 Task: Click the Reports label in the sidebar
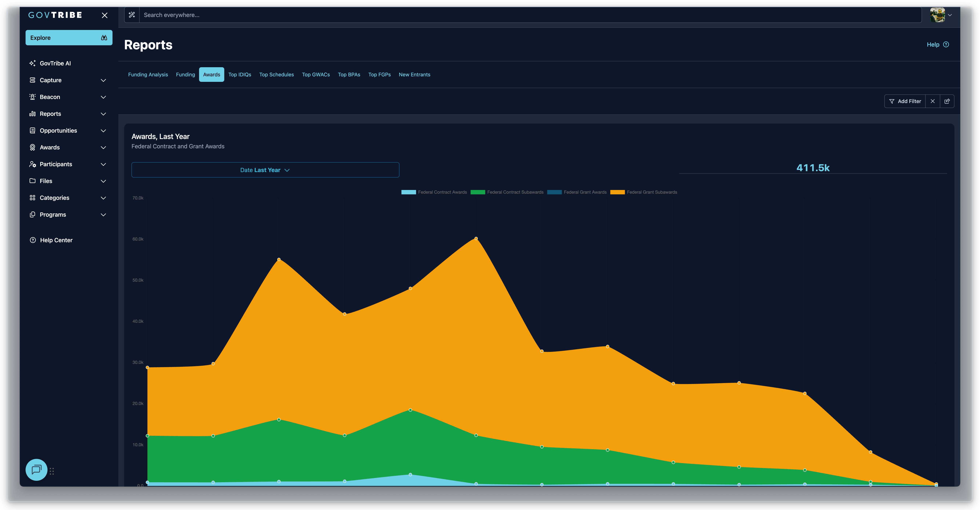(50, 114)
